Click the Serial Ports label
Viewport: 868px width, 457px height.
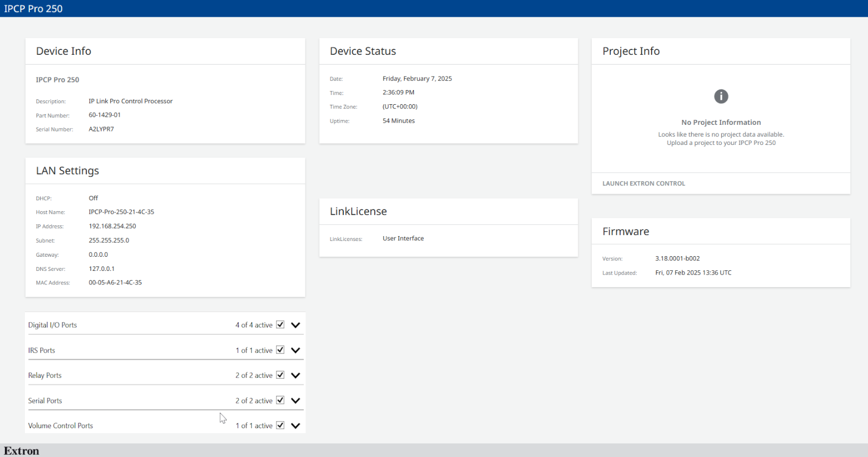coord(45,401)
